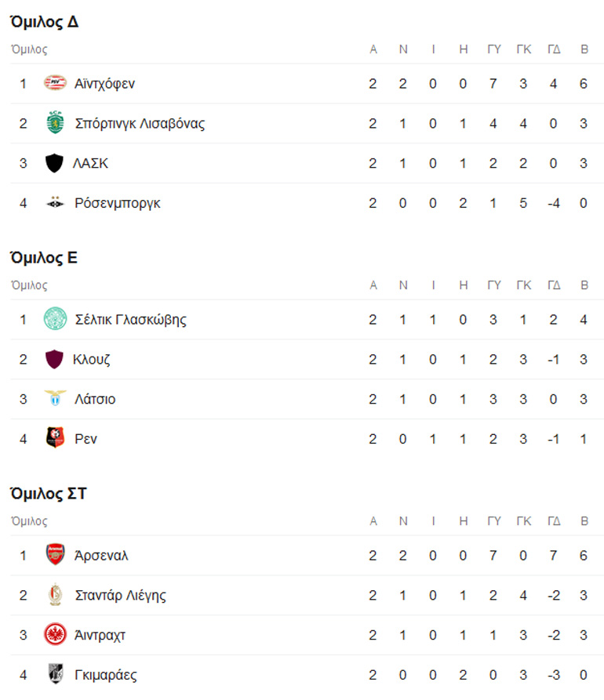This screenshot has width=604, height=700.
Task: Click the maroon Κλουζ shield logo
Action: [x=55, y=359]
